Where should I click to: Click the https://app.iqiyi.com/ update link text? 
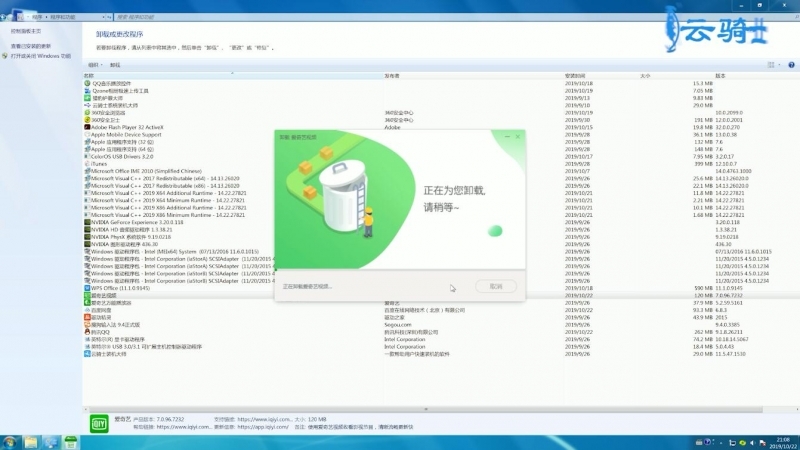[263, 427]
